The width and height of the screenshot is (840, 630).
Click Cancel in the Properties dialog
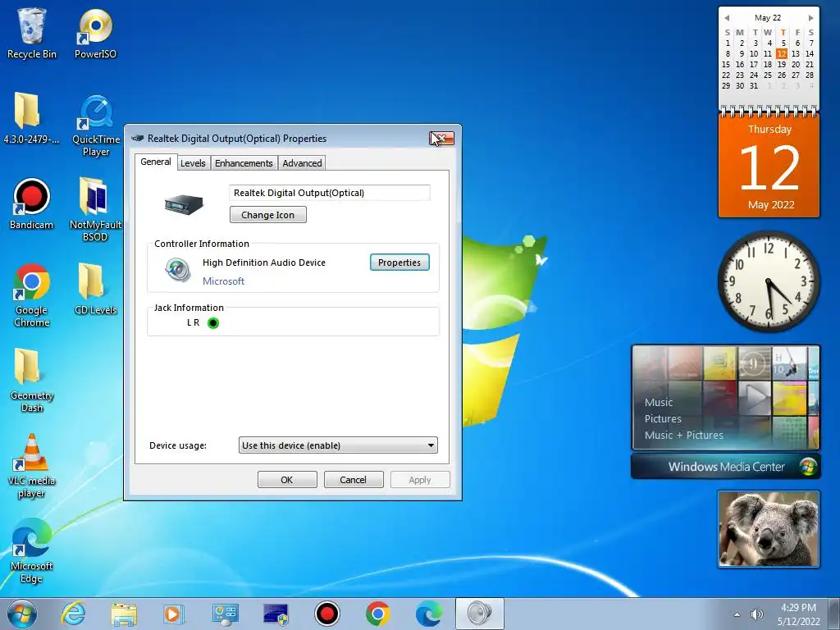[354, 479]
